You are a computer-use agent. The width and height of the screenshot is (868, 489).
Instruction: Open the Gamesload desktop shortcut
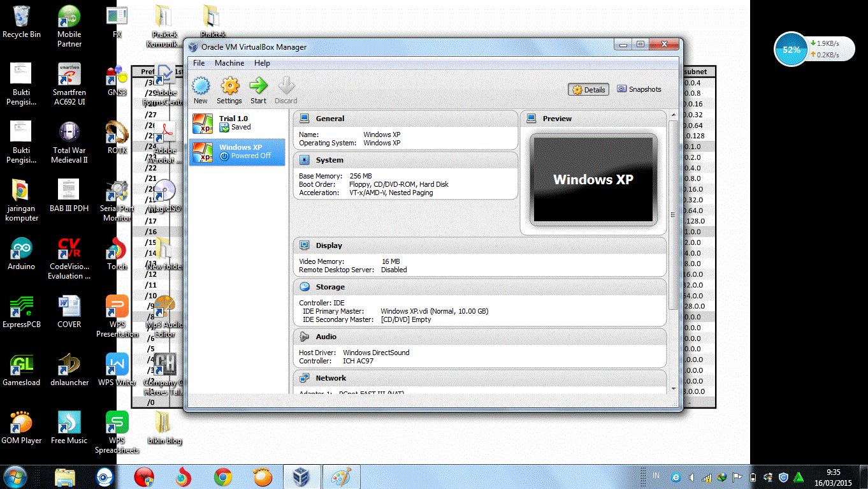[x=21, y=370]
